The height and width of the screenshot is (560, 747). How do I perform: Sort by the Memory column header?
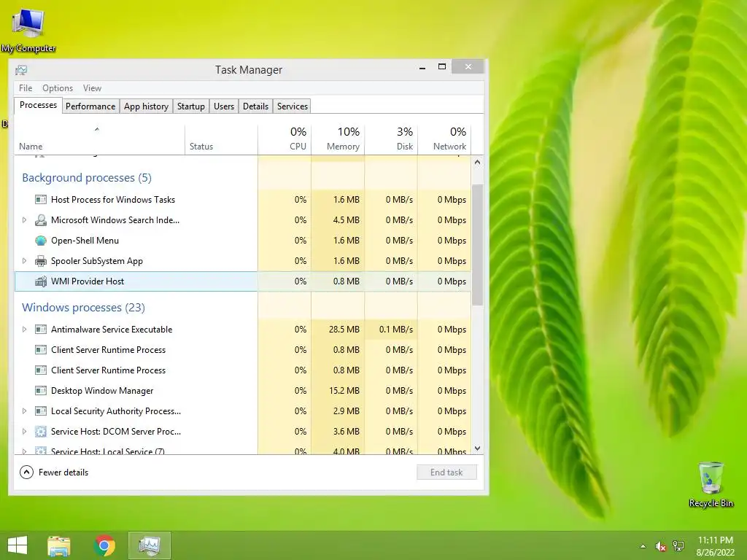[338, 139]
